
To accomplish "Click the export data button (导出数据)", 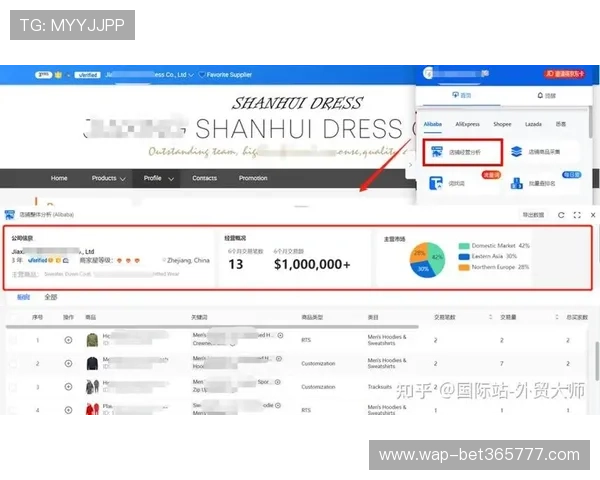I will (x=535, y=215).
